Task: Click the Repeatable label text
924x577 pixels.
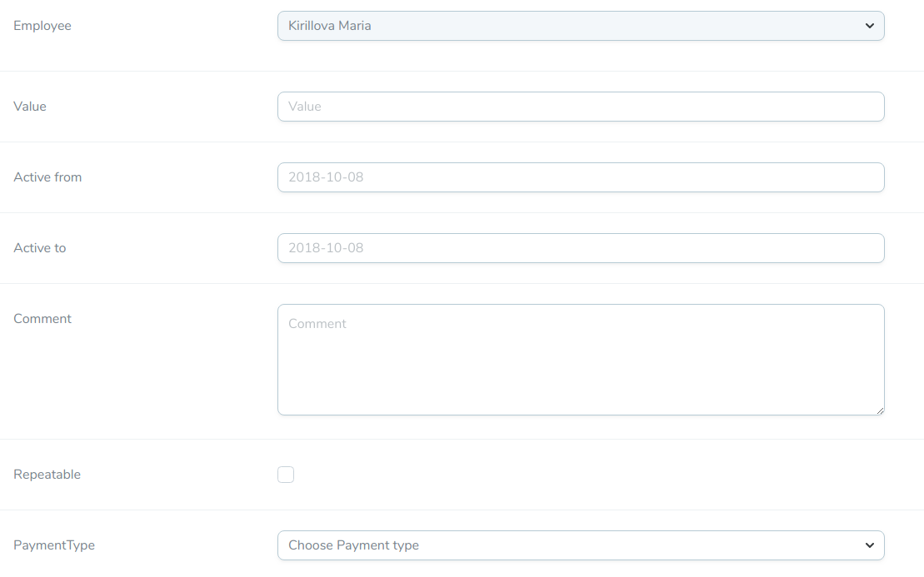Action: [x=47, y=475]
